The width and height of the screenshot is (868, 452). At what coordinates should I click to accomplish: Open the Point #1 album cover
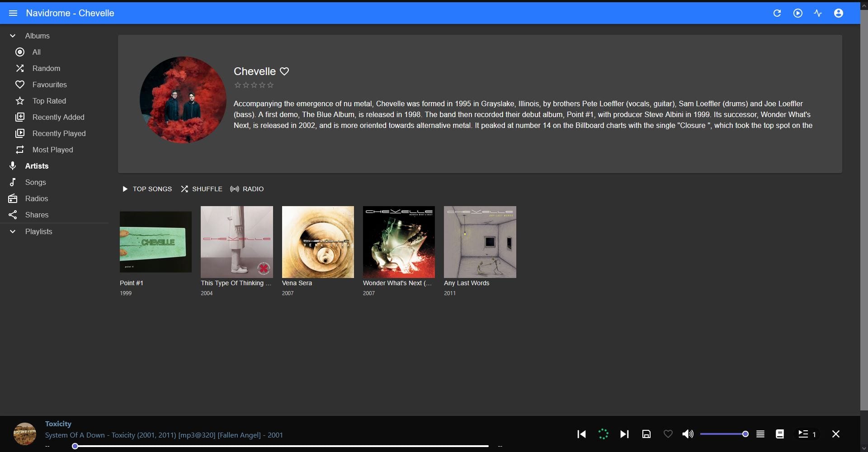point(156,242)
